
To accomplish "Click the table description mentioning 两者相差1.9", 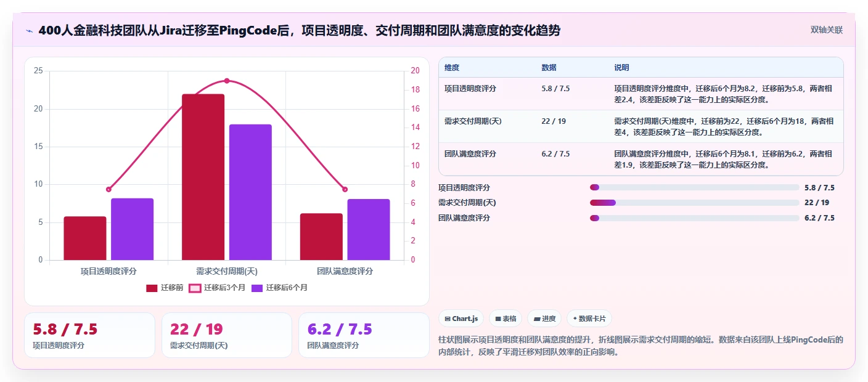I will tap(724, 159).
